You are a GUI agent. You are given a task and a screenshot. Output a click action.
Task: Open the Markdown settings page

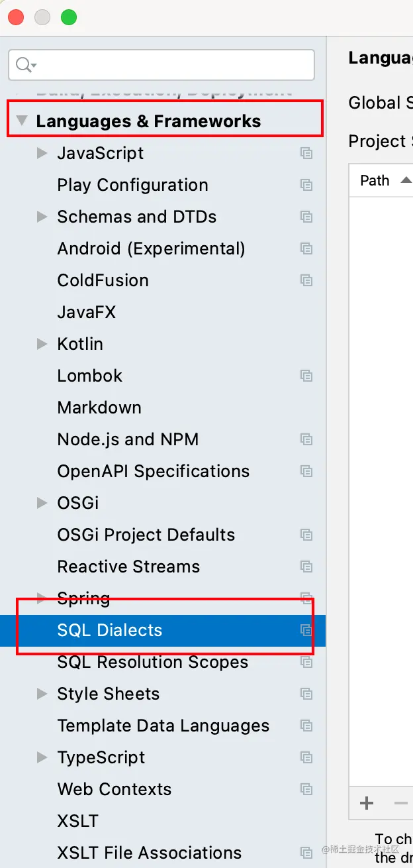click(99, 407)
